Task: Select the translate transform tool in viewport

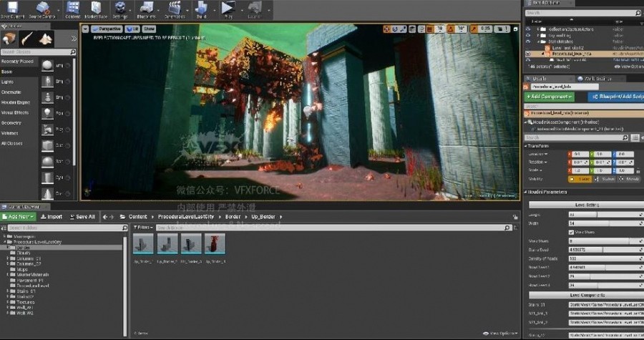Action: [387, 29]
